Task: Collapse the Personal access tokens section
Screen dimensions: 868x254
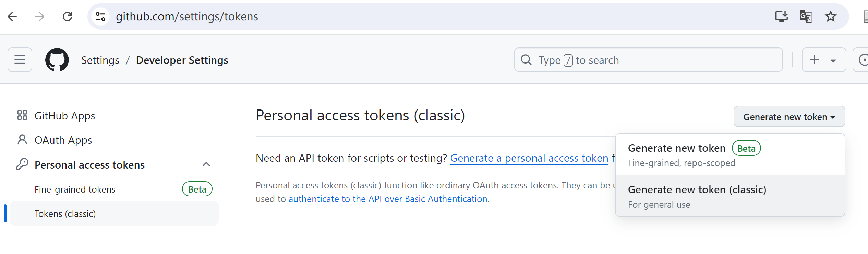Action: point(206,164)
